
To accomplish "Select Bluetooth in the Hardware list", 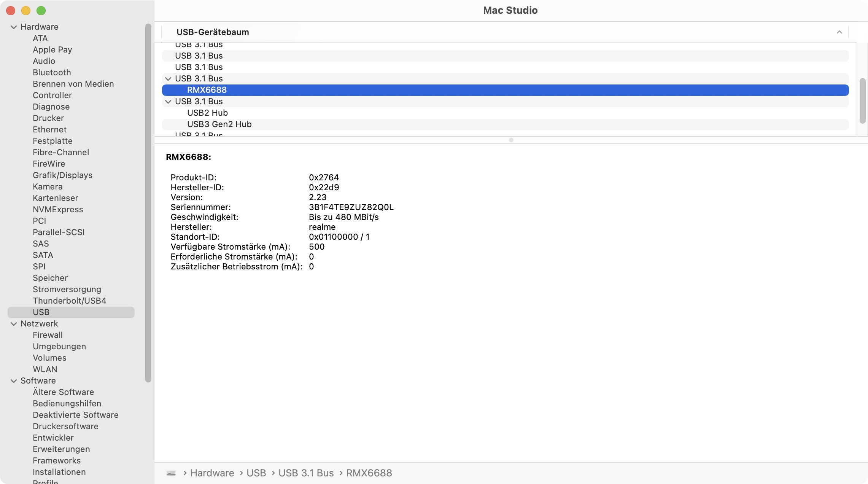I will [52, 72].
